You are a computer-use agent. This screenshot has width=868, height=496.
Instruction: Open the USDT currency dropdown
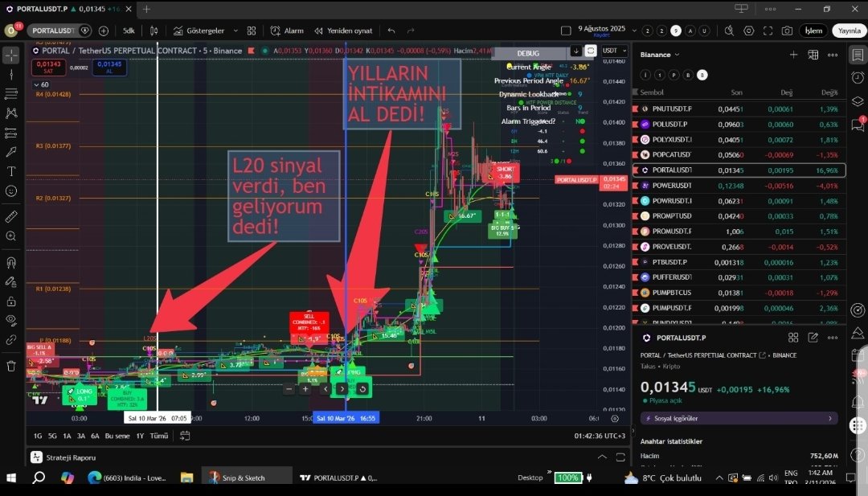(x=615, y=51)
